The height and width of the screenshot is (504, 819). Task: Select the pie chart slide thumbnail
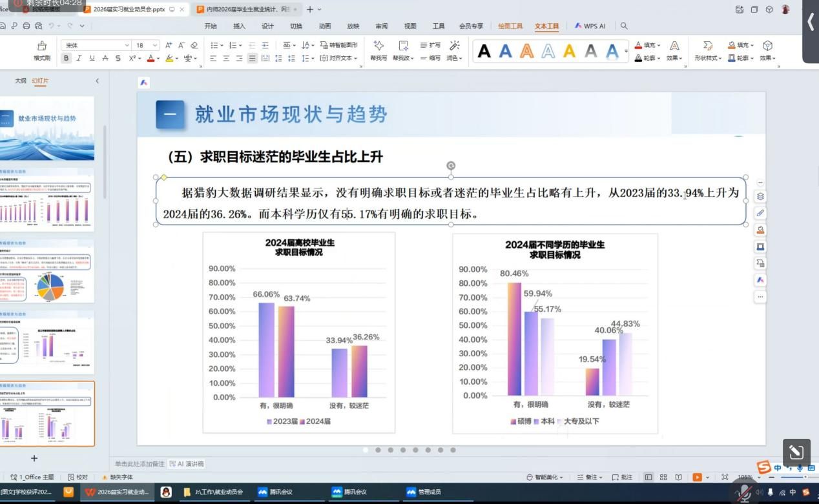(47, 274)
